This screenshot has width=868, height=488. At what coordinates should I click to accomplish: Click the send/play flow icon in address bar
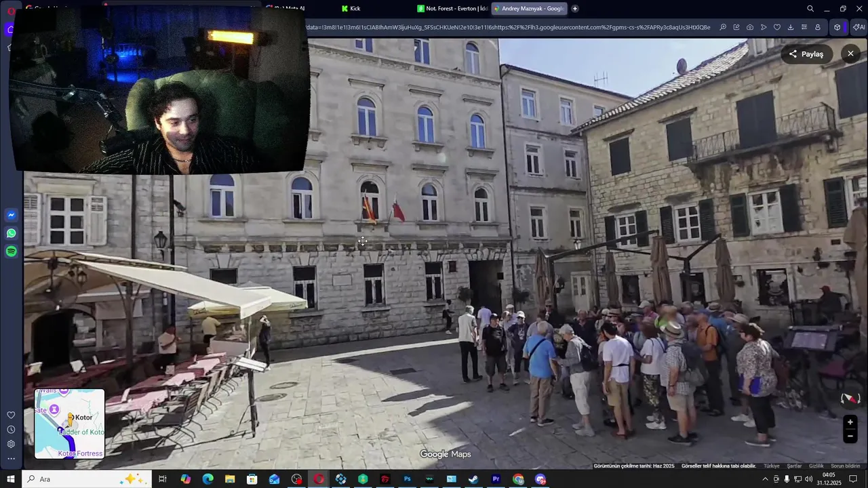[x=764, y=27]
